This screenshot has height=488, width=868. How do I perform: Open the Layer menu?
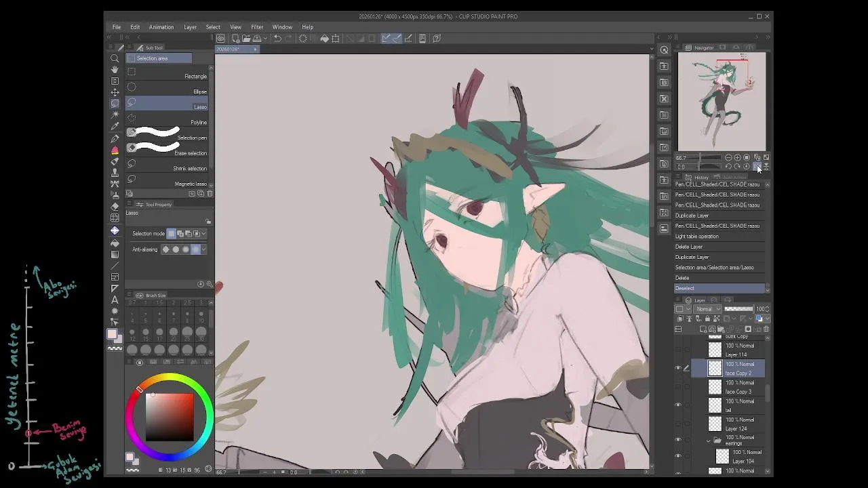(190, 27)
